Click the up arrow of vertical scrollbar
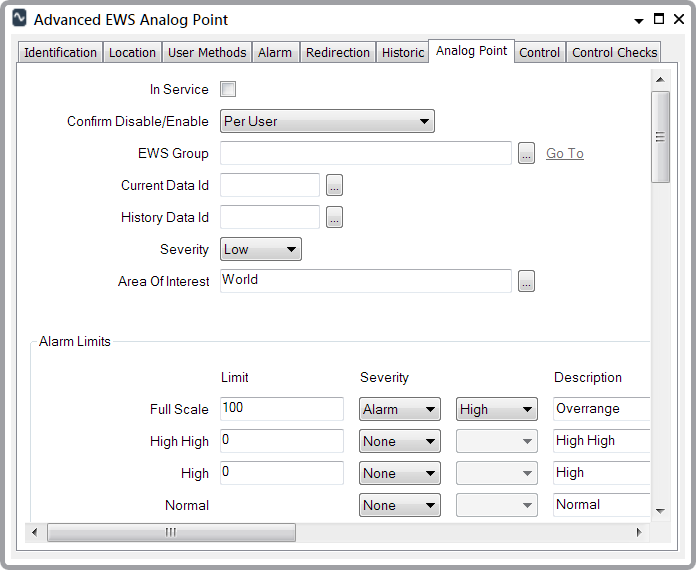The height and width of the screenshot is (570, 696). pos(660,78)
